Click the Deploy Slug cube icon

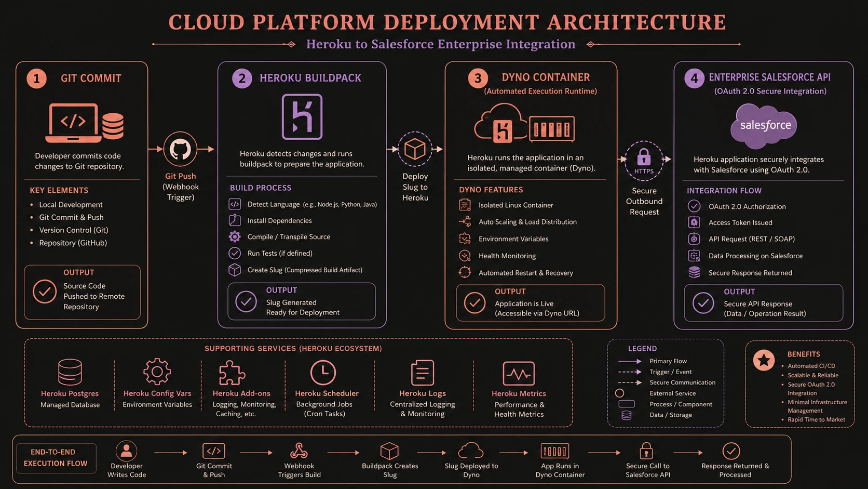[415, 149]
